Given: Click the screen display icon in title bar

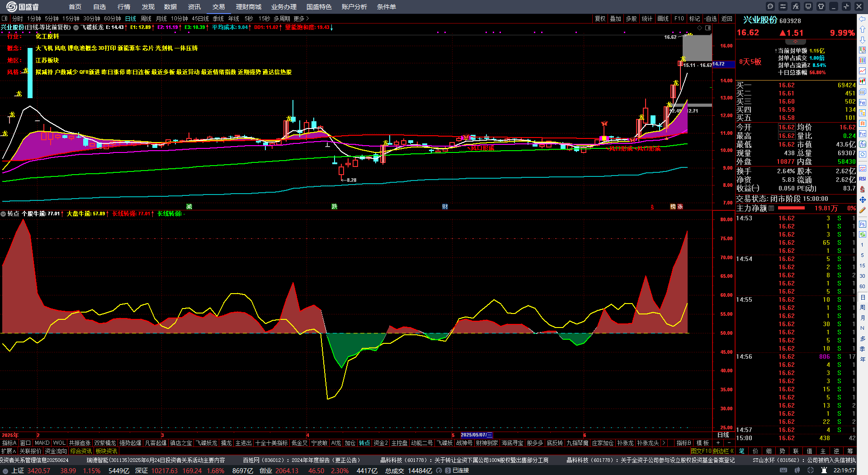Looking at the screenshot, I should [808, 6].
